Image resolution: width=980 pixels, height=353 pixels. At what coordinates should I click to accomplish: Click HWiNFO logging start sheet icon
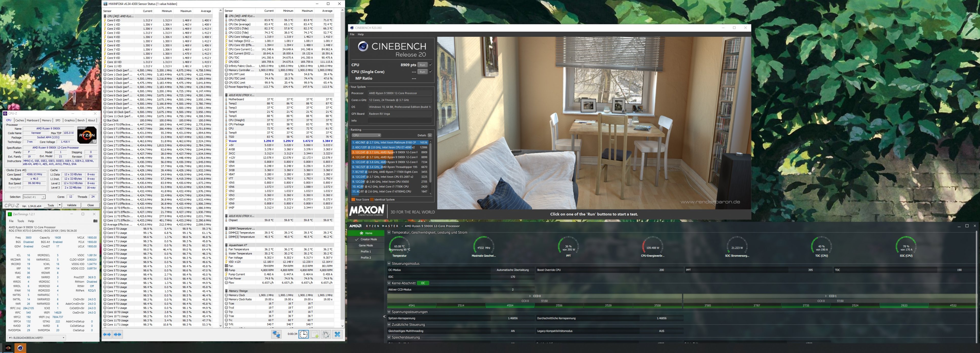tap(315, 334)
